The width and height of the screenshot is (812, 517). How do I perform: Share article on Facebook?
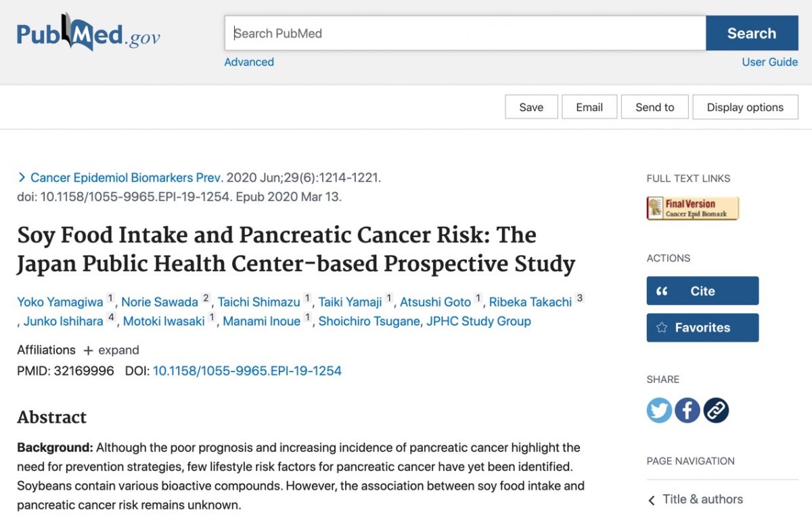[x=687, y=410]
